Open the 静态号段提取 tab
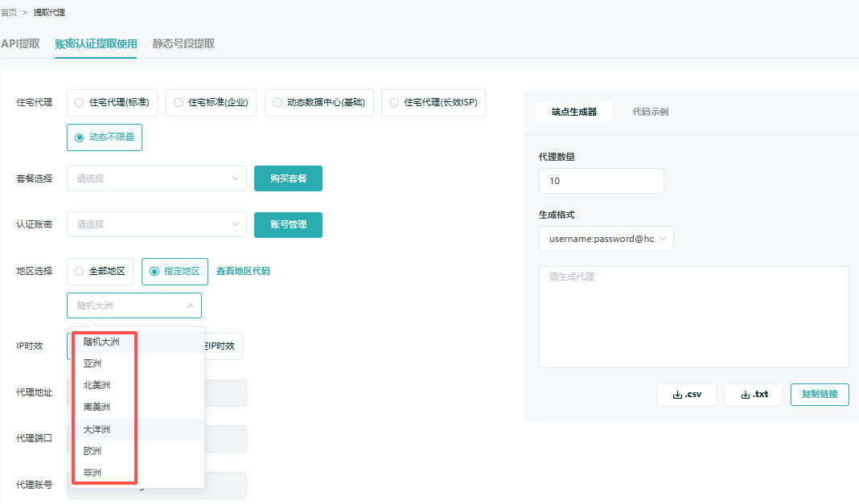Screen dimensions: 859x504 [181, 43]
